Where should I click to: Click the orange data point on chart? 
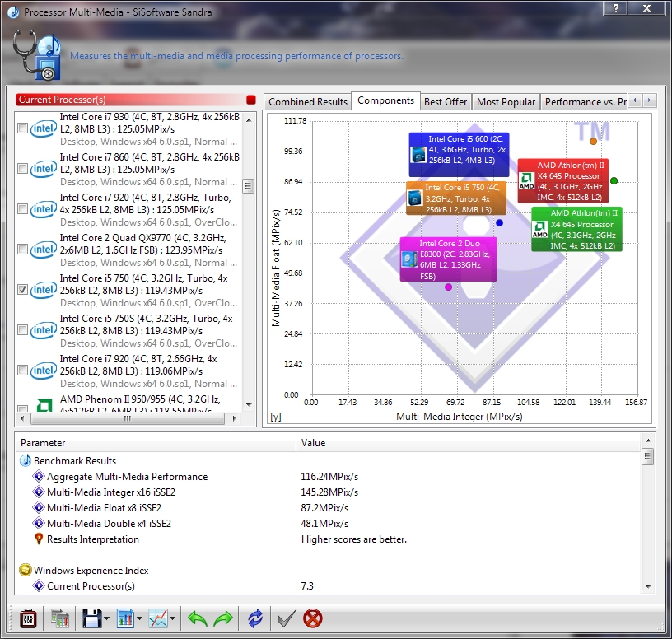[x=593, y=141]
